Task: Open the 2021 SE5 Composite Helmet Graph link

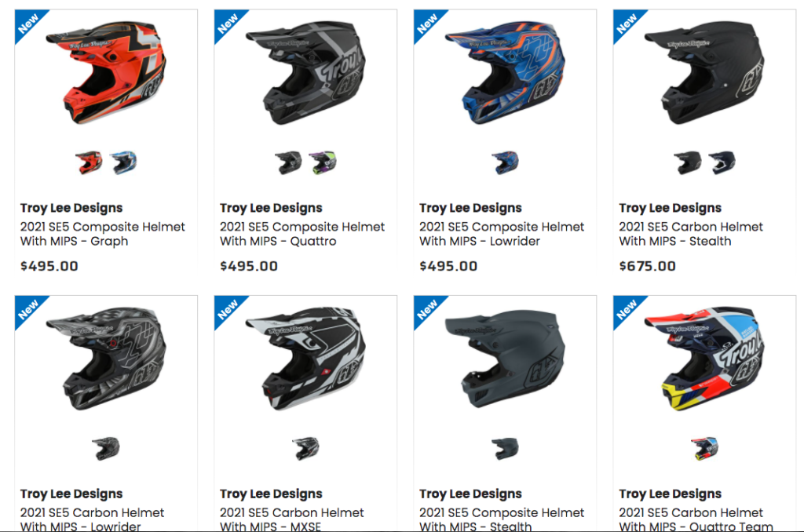Action: [x=102, y=234]
